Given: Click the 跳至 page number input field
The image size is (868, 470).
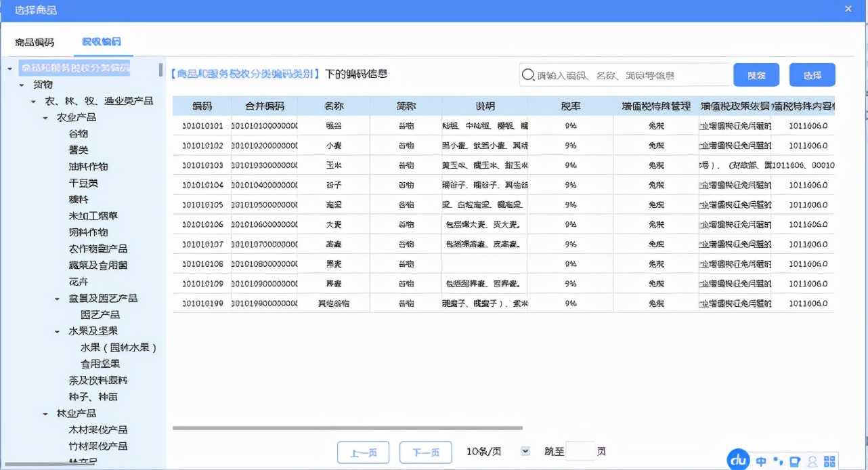Looking at the screenshot, I should tap(580, 450).
